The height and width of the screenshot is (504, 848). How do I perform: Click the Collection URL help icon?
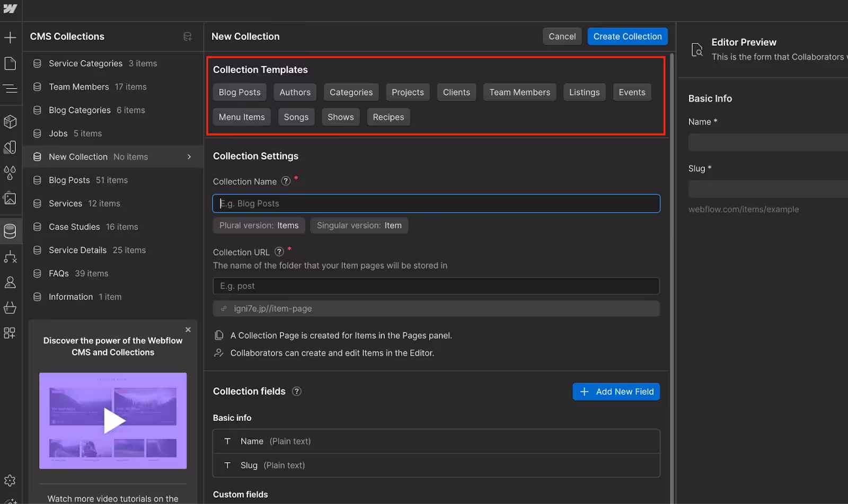279,252
